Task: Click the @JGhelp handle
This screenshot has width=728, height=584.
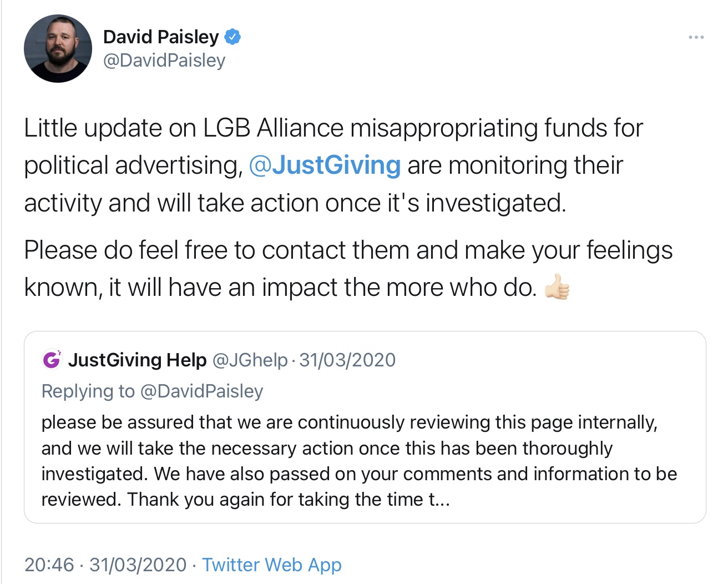Action: tap(250, 360)
